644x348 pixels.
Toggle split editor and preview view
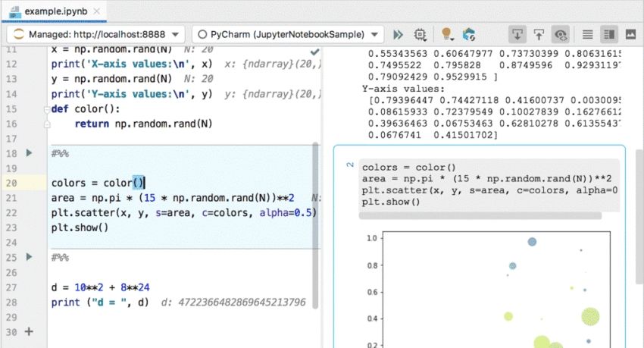(x=608, y=35)
